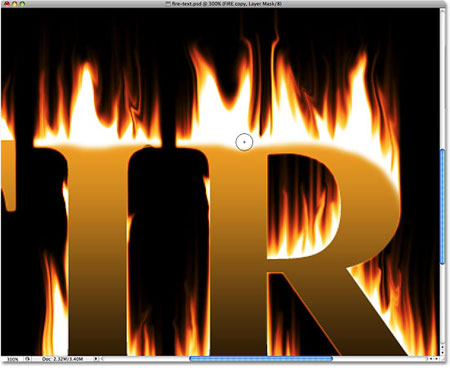Click the small preview icon beside the zoom field
This screenshot has width=450, height=368.
[28, 359]
